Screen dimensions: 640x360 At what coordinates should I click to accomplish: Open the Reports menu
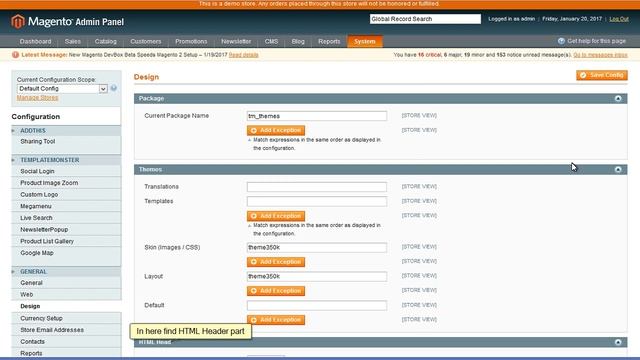click(329, 41)
